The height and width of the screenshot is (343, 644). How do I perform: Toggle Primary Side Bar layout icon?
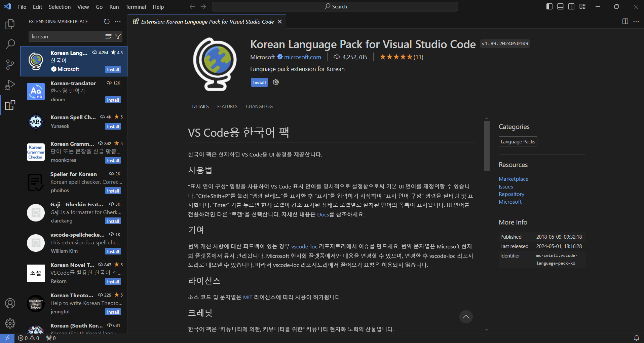[550, 6]
